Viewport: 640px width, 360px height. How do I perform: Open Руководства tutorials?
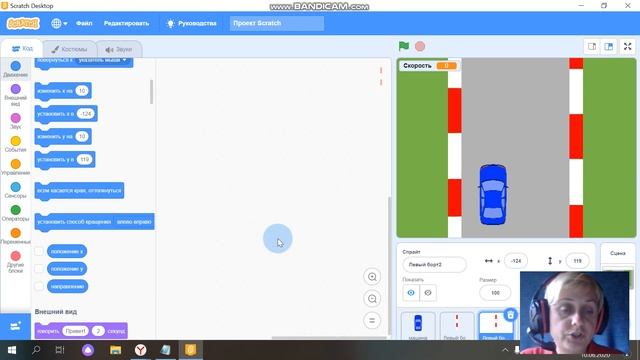191,23
